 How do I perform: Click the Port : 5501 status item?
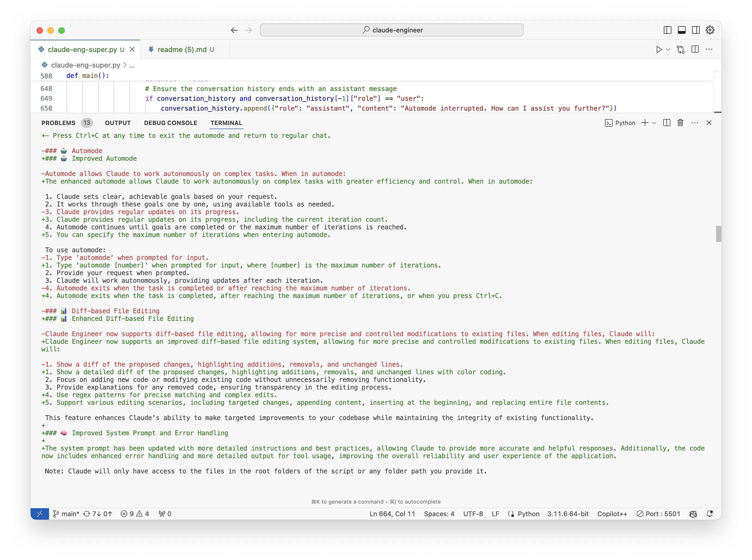click(x=658, y=513)
